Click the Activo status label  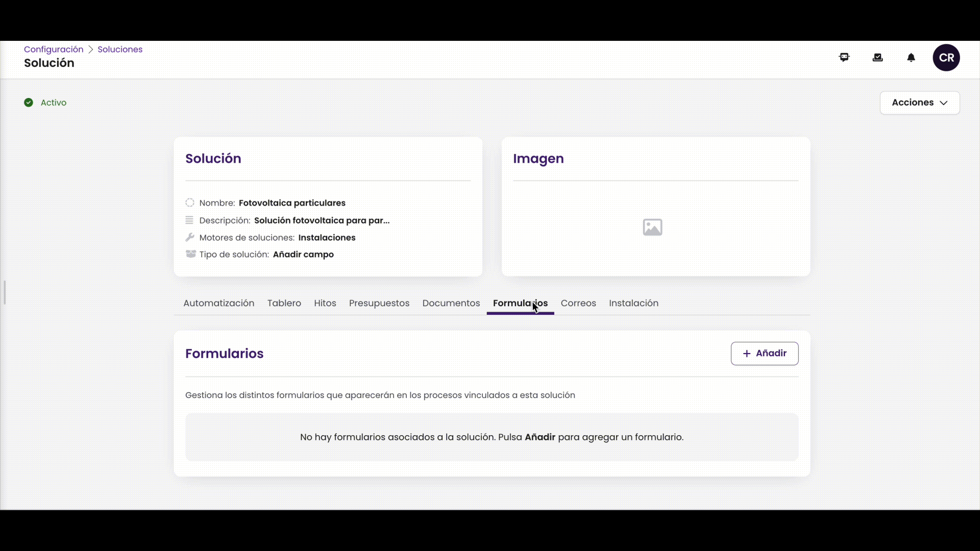pyautogui.click(x=54, y=103)
